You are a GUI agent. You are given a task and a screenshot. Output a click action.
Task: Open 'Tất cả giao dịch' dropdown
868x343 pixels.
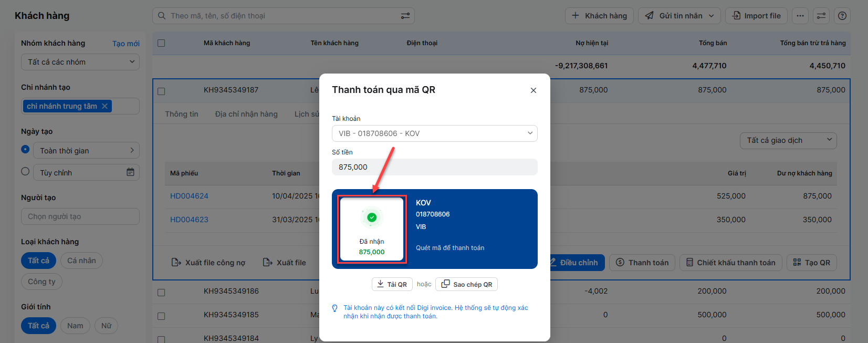(x=788, y=140)
